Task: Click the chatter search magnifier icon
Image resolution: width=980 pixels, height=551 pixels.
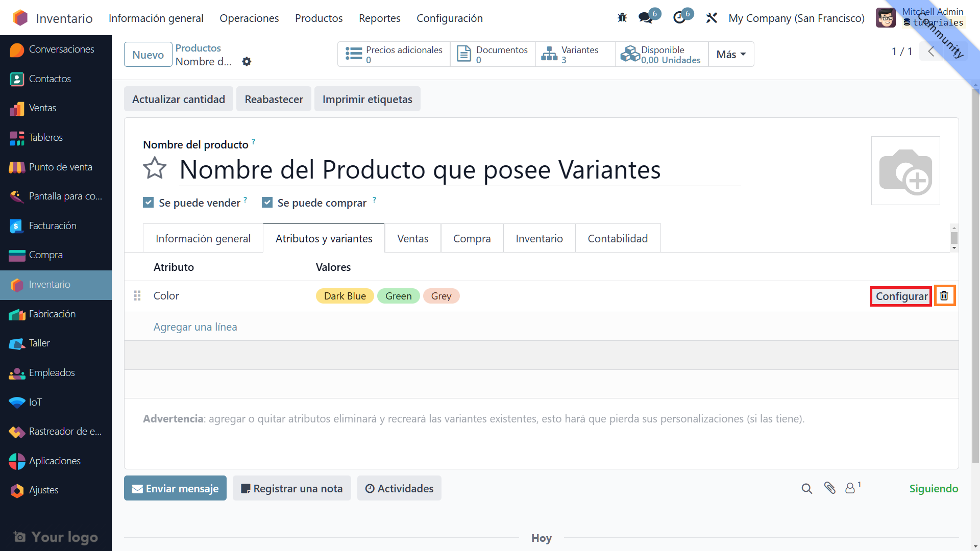Action: point(806,489)
